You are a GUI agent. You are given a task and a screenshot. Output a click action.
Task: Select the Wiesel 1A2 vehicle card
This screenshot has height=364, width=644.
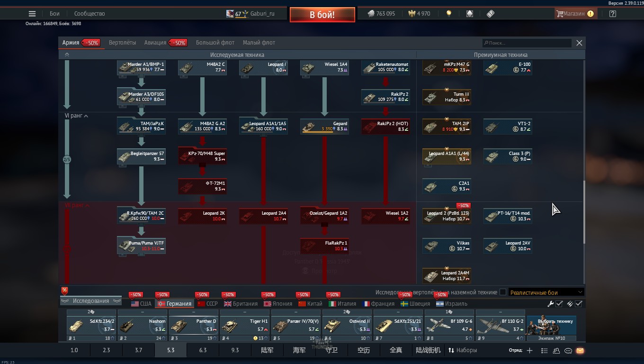pyautogui.click(x=385, y=216)
